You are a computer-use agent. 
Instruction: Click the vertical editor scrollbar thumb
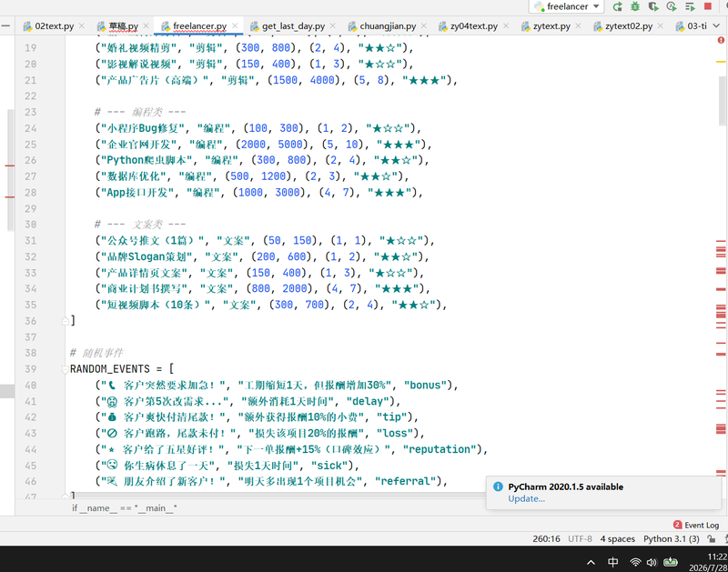[722, 101]
